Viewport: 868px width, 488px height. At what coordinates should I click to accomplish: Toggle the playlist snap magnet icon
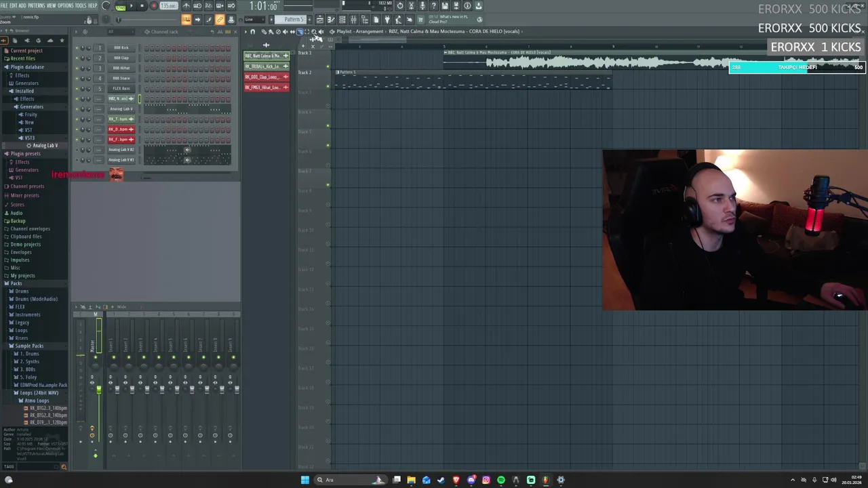pos(253,32)
